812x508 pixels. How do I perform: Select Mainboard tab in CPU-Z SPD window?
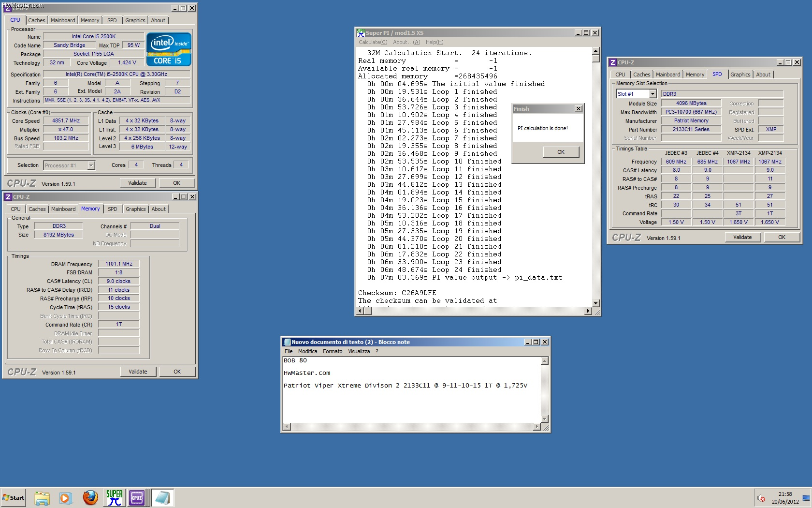tap(668, 75)
